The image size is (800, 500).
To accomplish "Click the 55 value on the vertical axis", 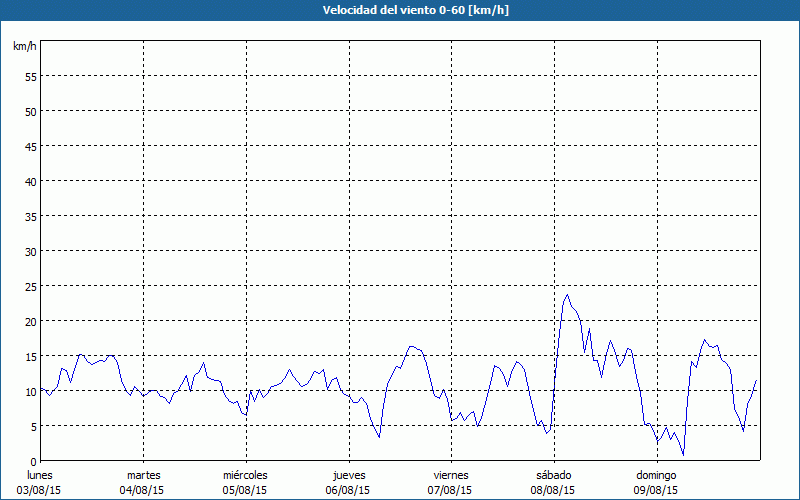I will point(30,76).
